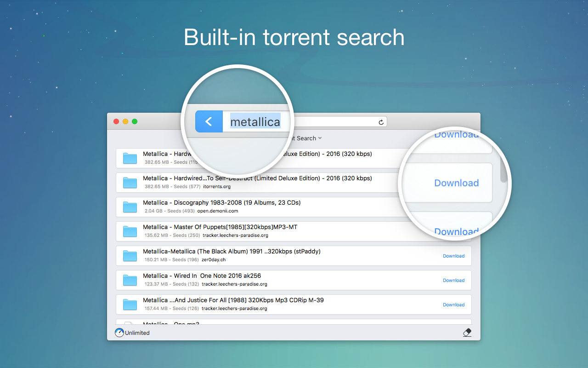This screenshot has height=368, width=588.
Task: Open the Unlimited speed limit label
Action: tap(137, 333)
